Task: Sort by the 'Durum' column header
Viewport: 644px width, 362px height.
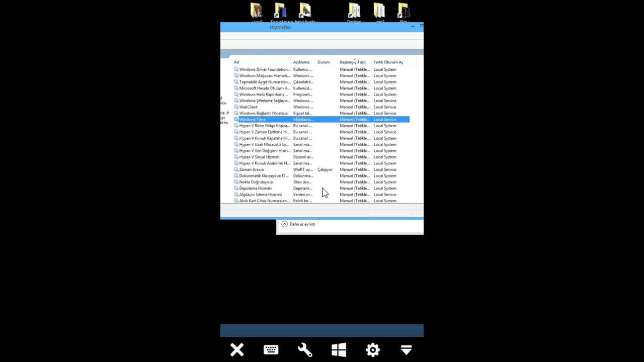Action: click(x=324, y=62)
